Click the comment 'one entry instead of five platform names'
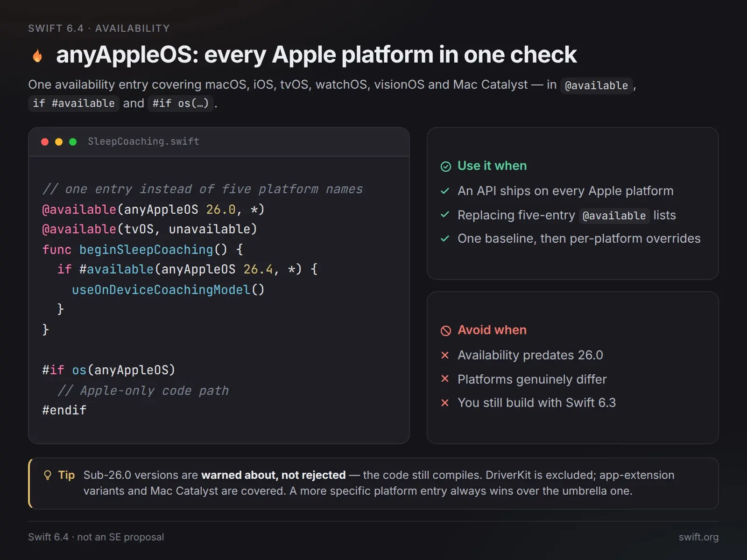 tap(203, 189)
